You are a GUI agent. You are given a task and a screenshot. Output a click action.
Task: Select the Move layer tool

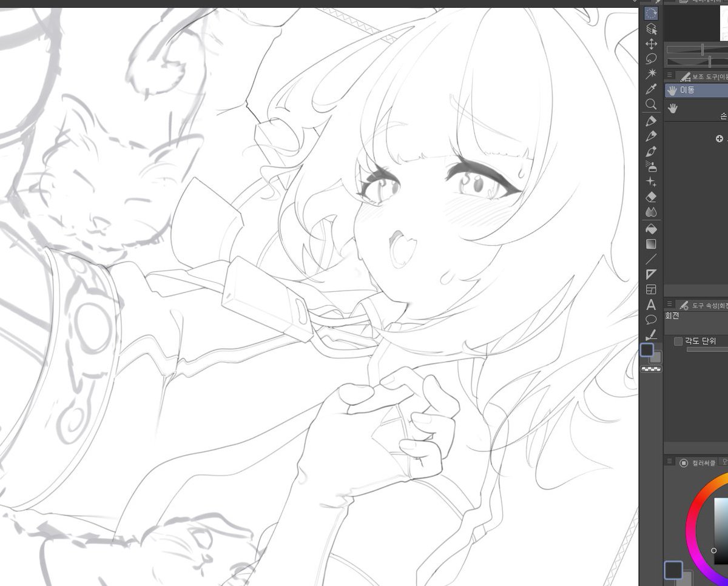tap(651, 44)
